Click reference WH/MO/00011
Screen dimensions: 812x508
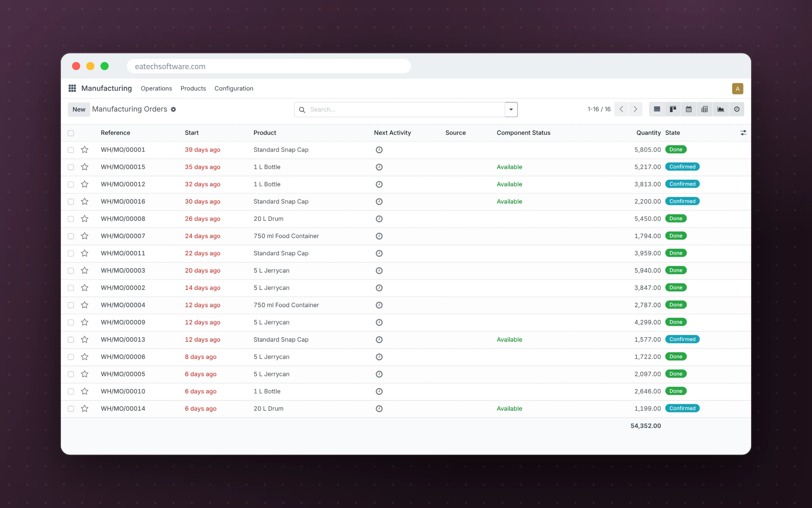click(x=123, y=253)
